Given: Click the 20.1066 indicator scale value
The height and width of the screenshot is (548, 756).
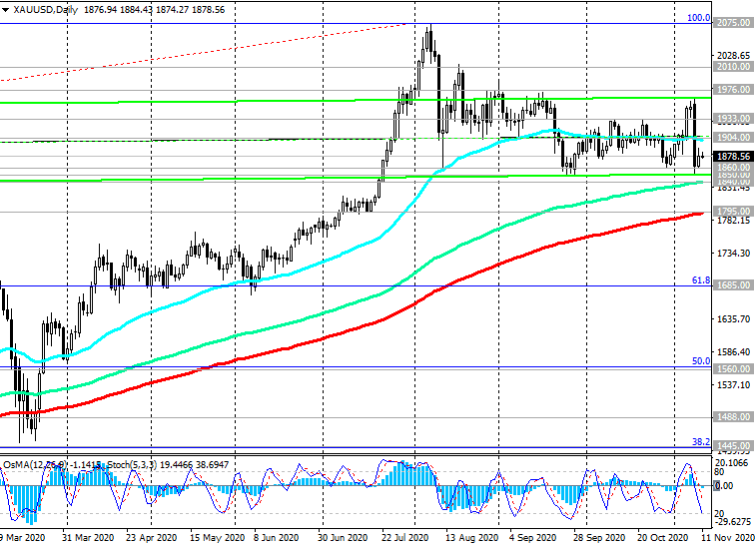Looking at the screenshot, I should coord(733,463).
